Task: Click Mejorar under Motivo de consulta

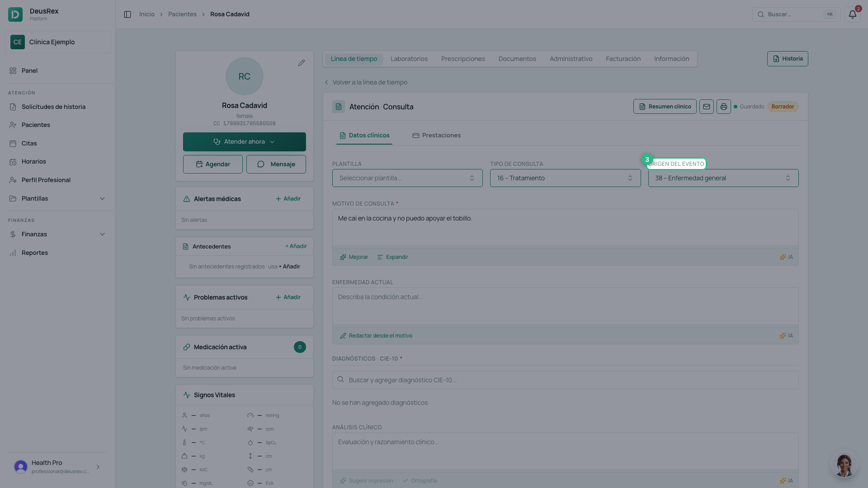Action: pyautogui.click(x=354, y=257)
